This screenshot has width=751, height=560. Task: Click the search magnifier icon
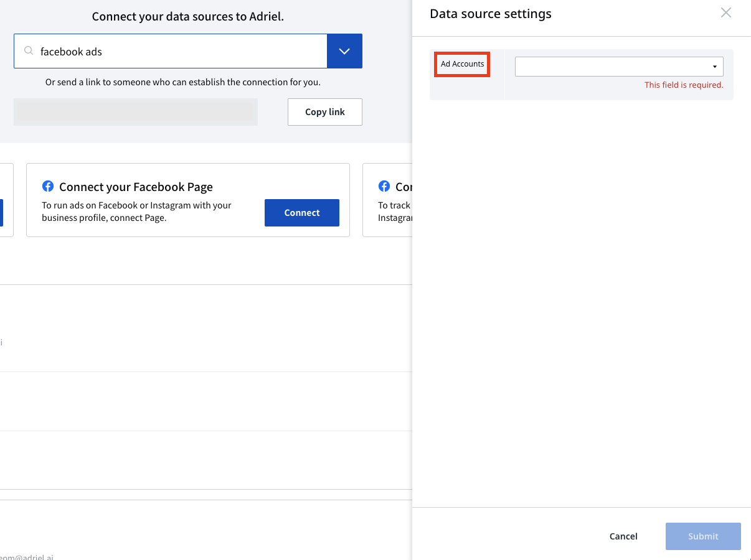[x=29, y=51]
